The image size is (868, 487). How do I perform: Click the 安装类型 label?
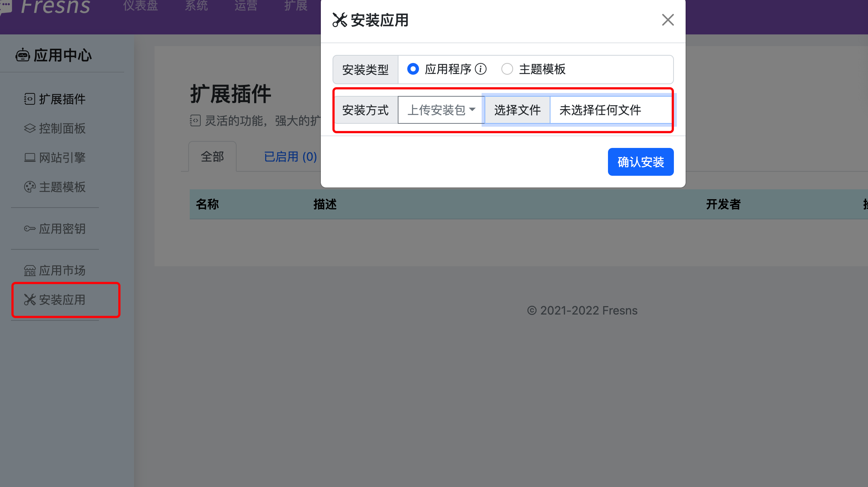point(365,70)
